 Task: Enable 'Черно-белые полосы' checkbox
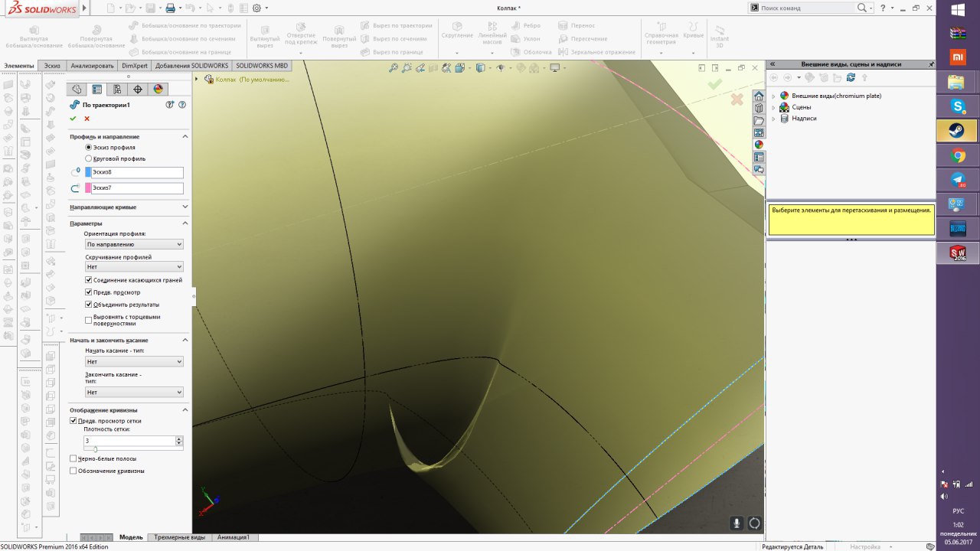(73, 458)
